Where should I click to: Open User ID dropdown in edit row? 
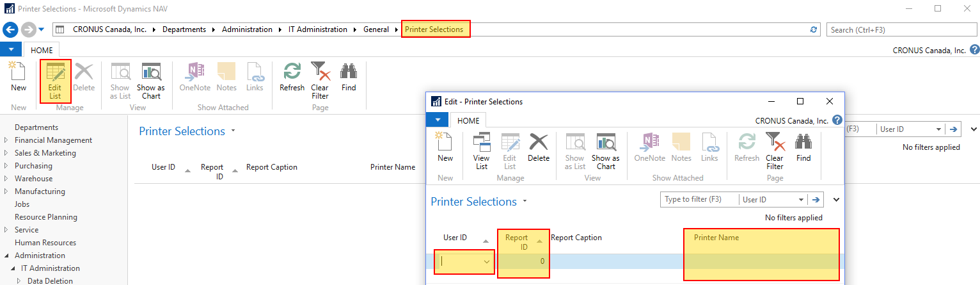tap(487, 261)
